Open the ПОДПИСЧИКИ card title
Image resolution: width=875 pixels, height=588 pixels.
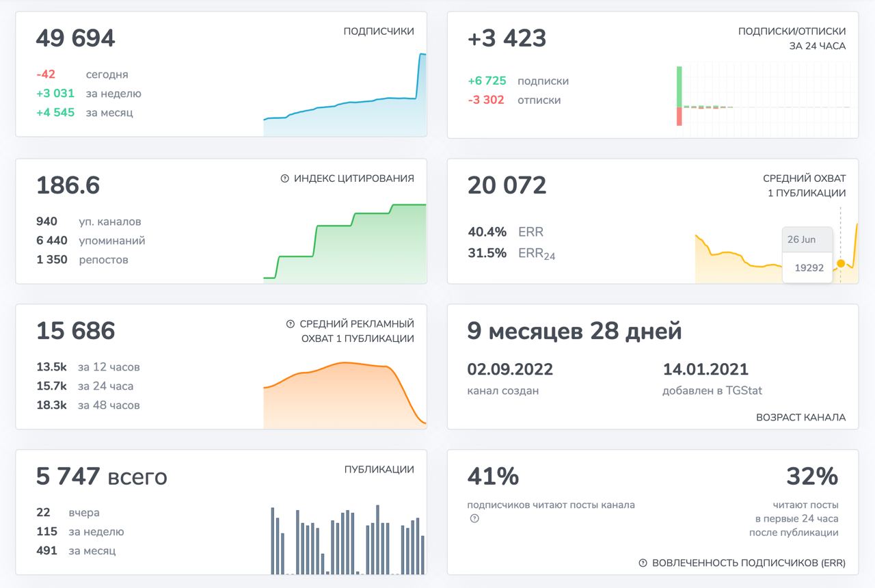click(x=379, y=31)
